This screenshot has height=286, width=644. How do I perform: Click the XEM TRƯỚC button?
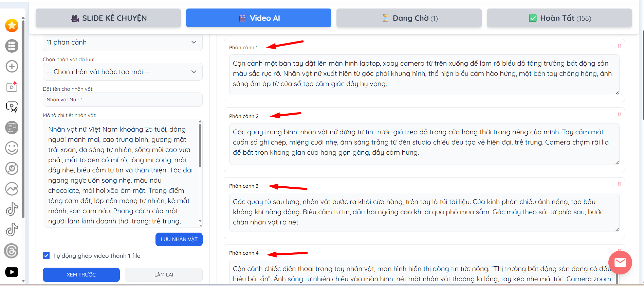click(81, 275)
